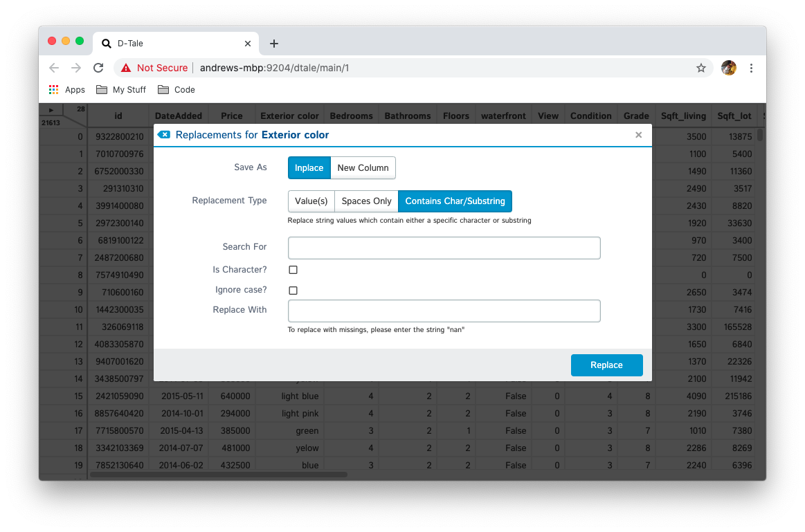Screen dimensions: 805x532
Task: Select Inplace save option
Action: click(x=309, y=168)
